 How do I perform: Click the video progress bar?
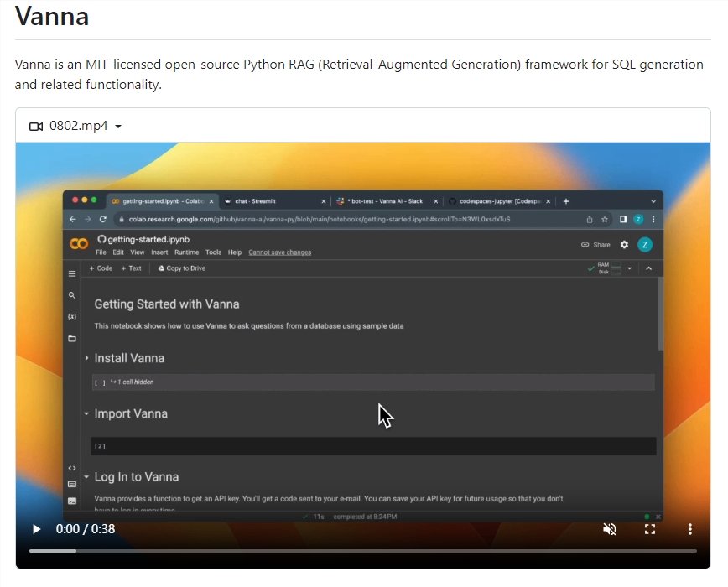[362, 551]
